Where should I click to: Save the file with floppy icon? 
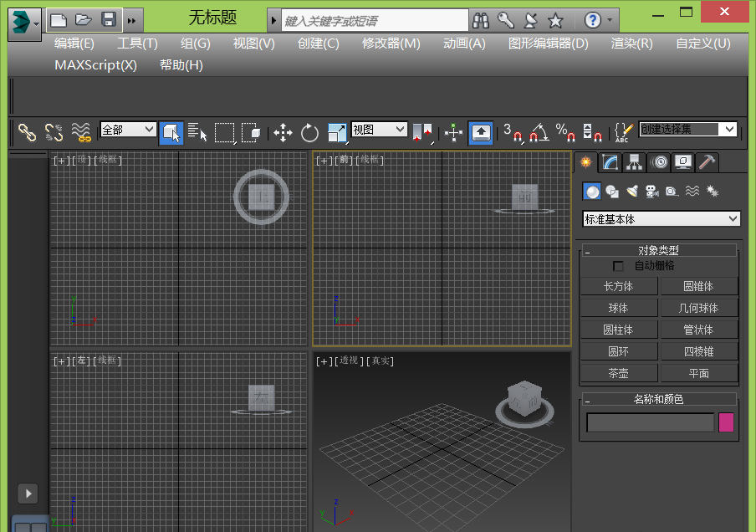click(x=109, y=20)
